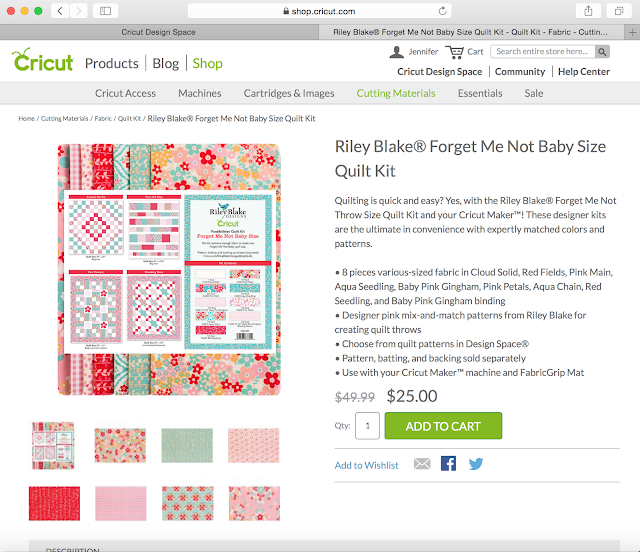Screen dimensions: 640x552
Task: Click the Fabric breadcrumb link
Action: [x=103, y=119]
